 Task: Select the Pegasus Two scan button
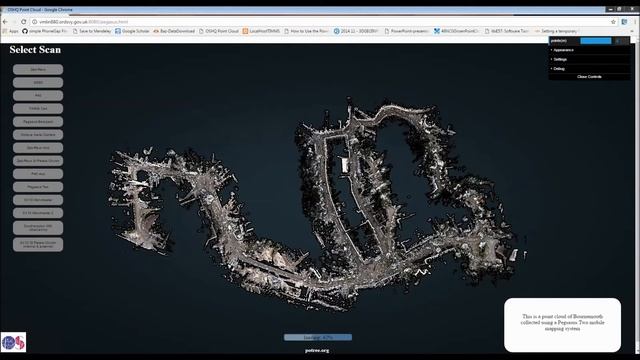38,187
